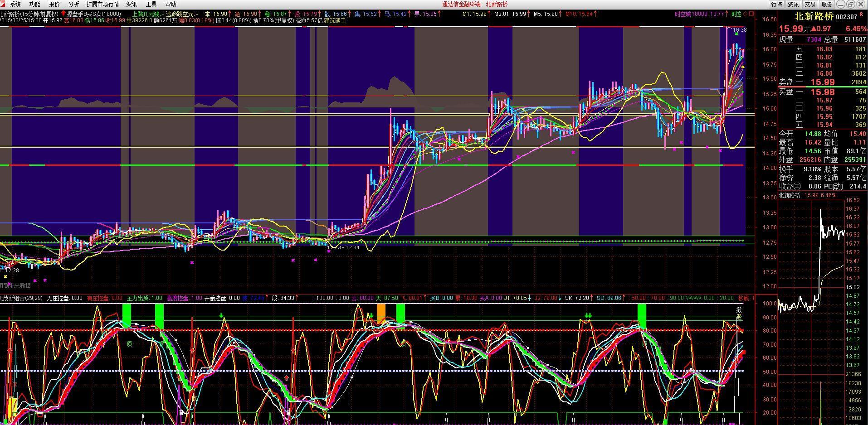Click the 流通5.57亿 label in chart header
Viewport: 868px width, 425px height.
[x=308, y=21]
